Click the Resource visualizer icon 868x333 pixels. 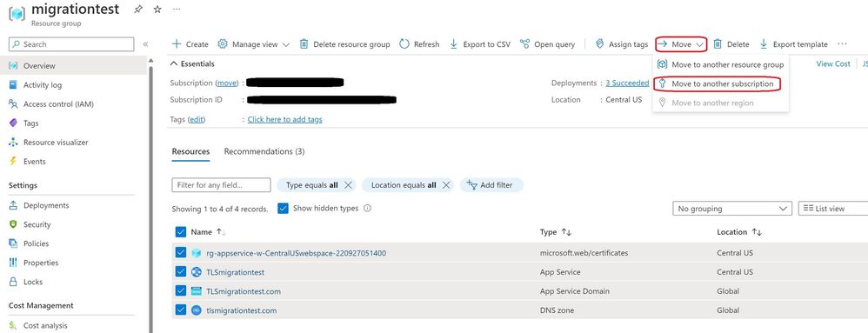pyautogui.click(x=13, y=143)
